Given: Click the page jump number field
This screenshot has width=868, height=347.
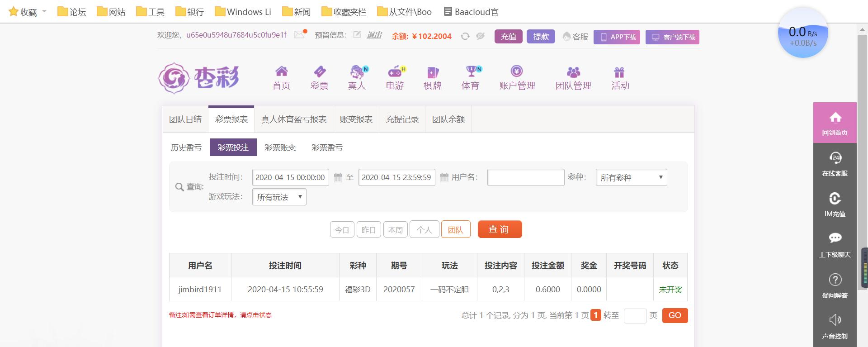Looking at the screenshot, I should tap(635, 316).
